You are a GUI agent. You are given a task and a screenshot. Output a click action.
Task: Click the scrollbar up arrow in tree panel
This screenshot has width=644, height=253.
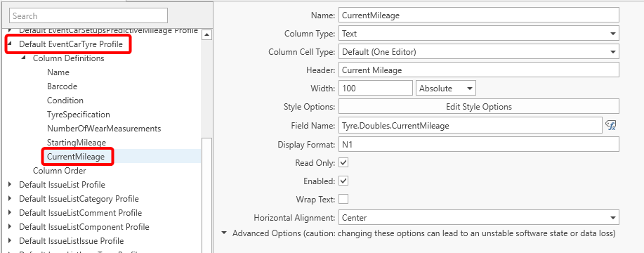[x=207, y=35]
